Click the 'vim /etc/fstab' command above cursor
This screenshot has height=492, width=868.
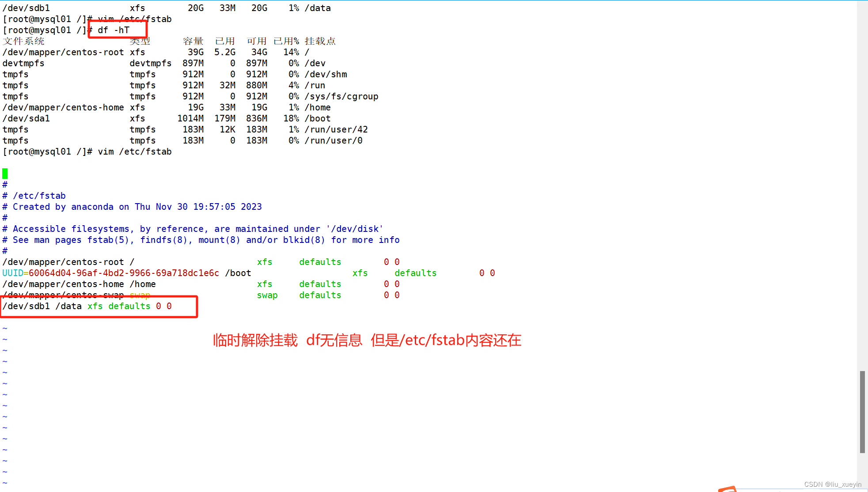(134, 151)
